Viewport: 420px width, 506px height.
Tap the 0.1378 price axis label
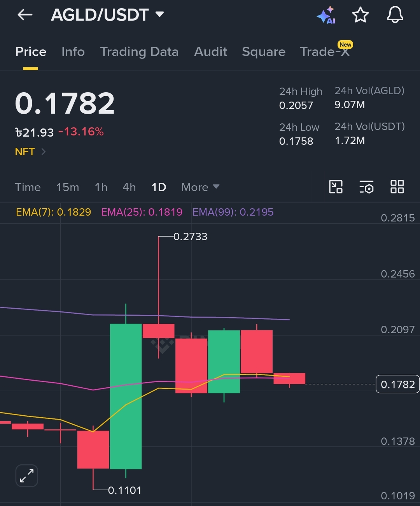[397, 441]
